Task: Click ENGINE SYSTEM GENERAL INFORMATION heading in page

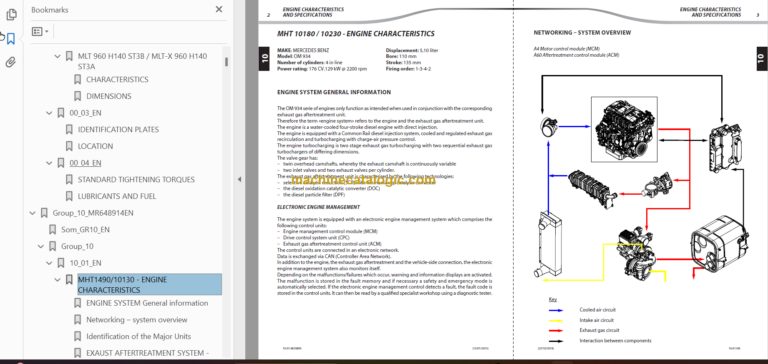Action: click(x=334, y=92)
